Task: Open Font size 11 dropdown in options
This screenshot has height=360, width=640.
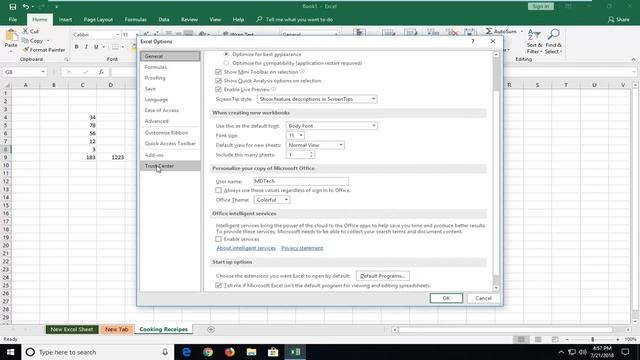Action: point(295,135)
